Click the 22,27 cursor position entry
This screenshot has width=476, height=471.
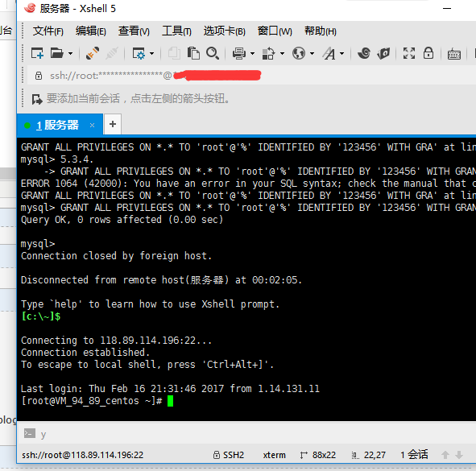375,455
